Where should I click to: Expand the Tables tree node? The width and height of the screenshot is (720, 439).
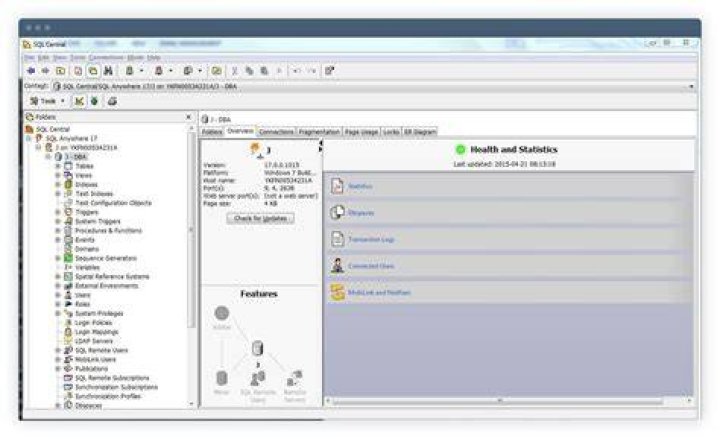(58, 166)
